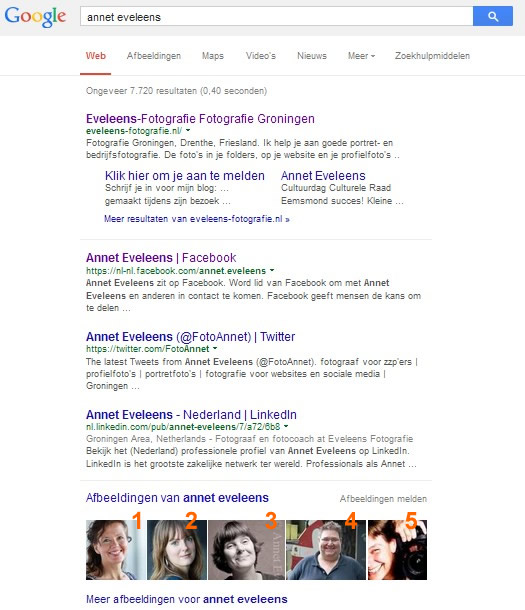The width and height of the screenshot is (525, 610).
Task: Click 'Klik hier om je aan te melden' sitelink
Action: [x=185, y=175]
